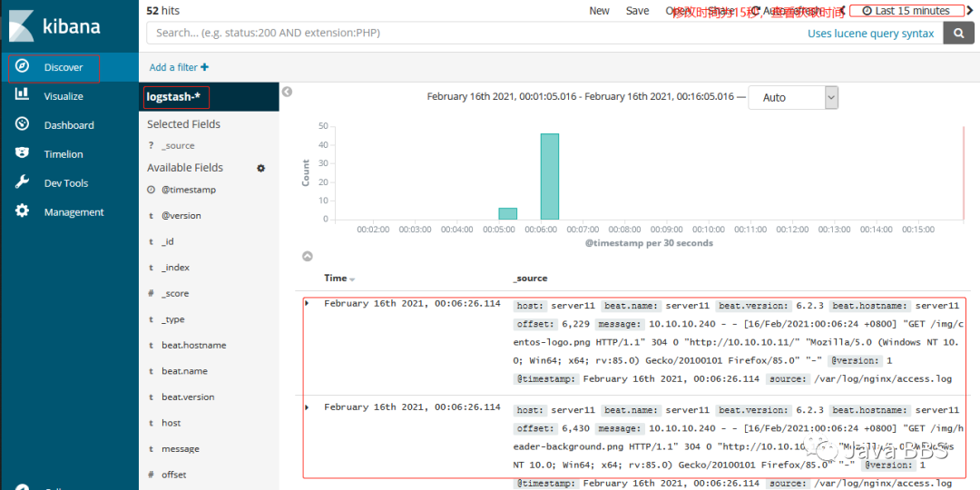Image resolution: width=980 pixels, height=490 pixels.
Task: Click the Timelion mask icon
Action: (22, 153)
